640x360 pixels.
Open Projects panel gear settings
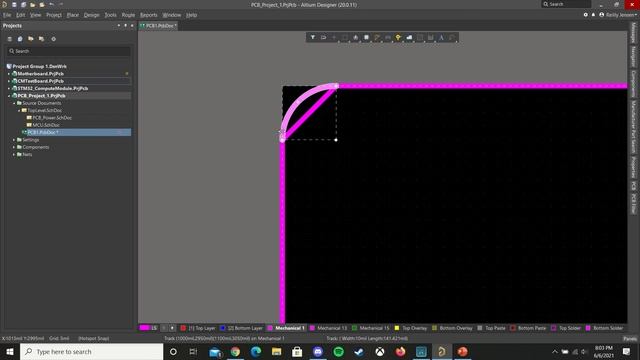tap(53, 39)
